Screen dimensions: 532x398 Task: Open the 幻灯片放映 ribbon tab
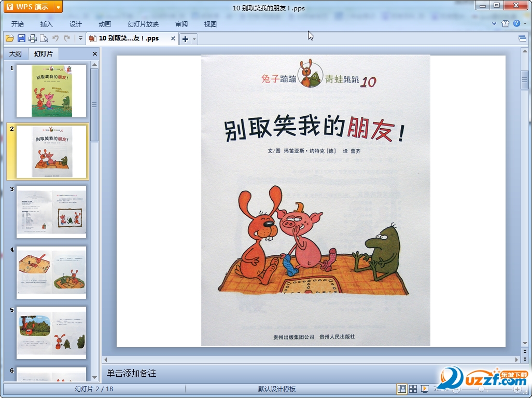143,24
